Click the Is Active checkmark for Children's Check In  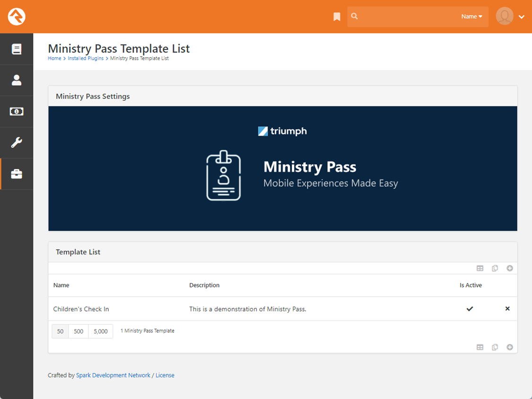470,309
